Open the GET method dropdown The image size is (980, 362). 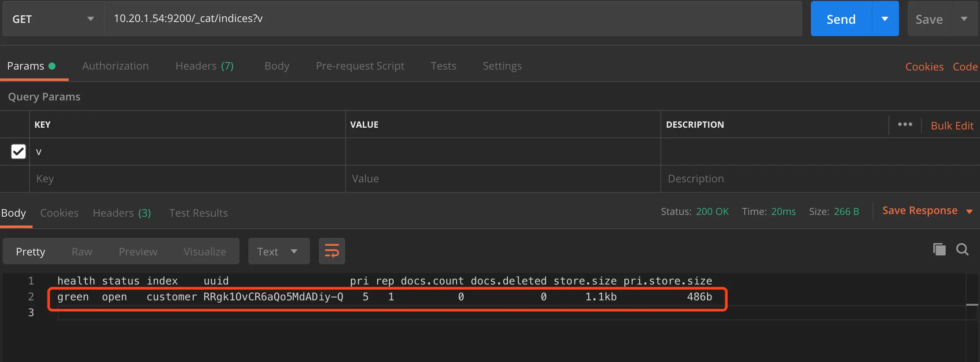point(53,19)
